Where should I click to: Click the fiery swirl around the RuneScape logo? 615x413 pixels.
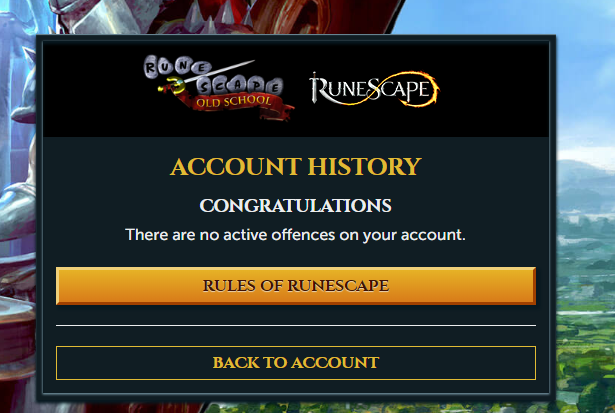tap(408, 89)
